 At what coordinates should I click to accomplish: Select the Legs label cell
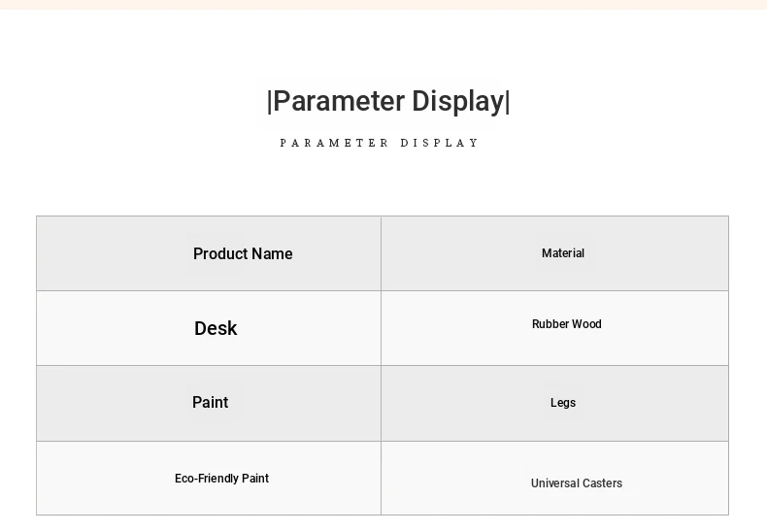[x=554, y=404]
